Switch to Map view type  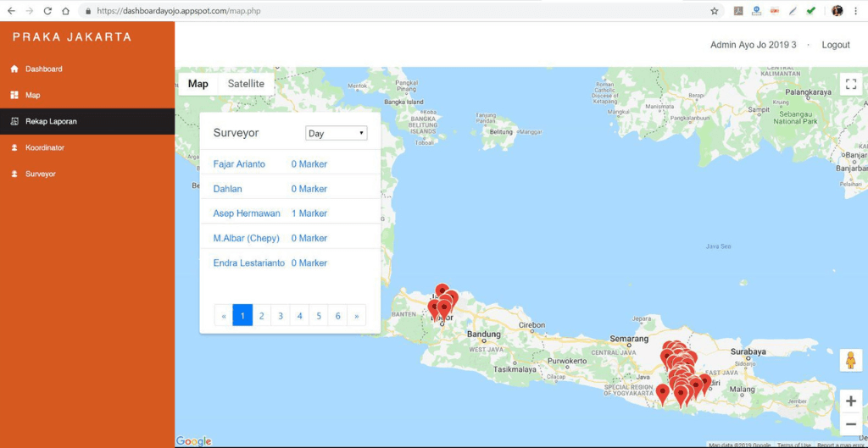(198, 84)
